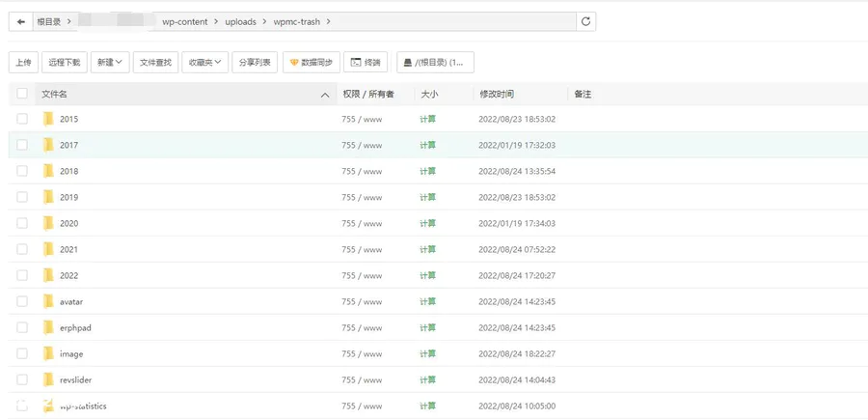Calculate size of folder 2018 via 计算
Screen dimensions: 868x420
[428, 171]
